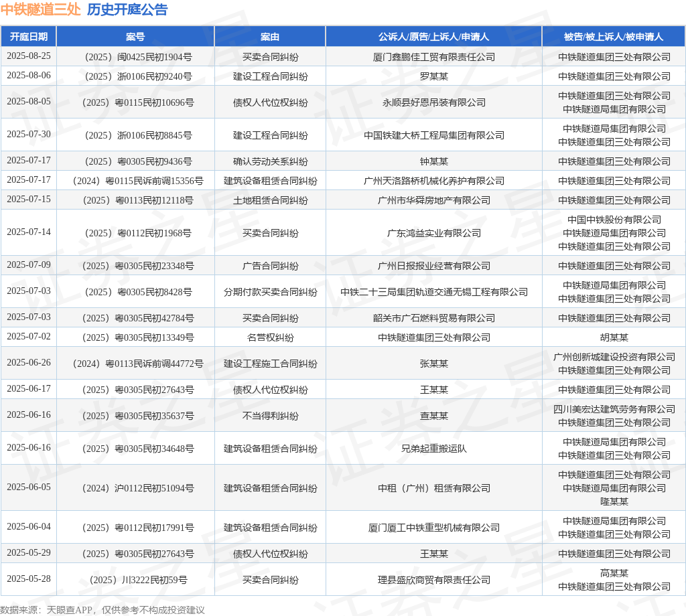The width and height of the screenshot is (686, 616).
Task: Select the date cell 2025-08-06
Action: click(x=29, y=76)
